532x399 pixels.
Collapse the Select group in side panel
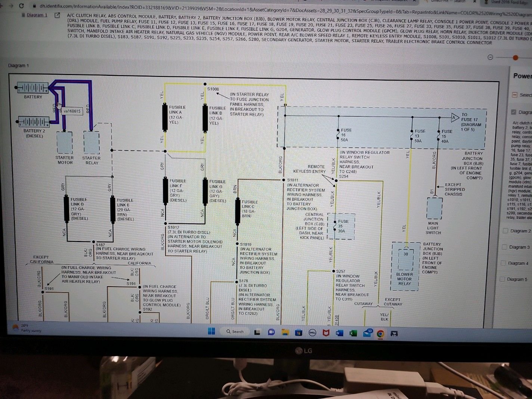coord(514,95)
